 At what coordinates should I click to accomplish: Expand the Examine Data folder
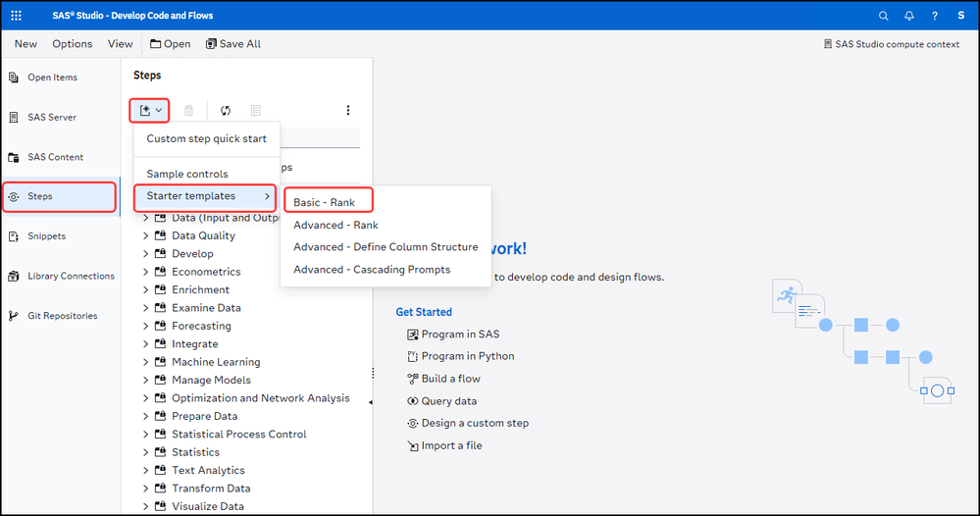coord(145,308)
